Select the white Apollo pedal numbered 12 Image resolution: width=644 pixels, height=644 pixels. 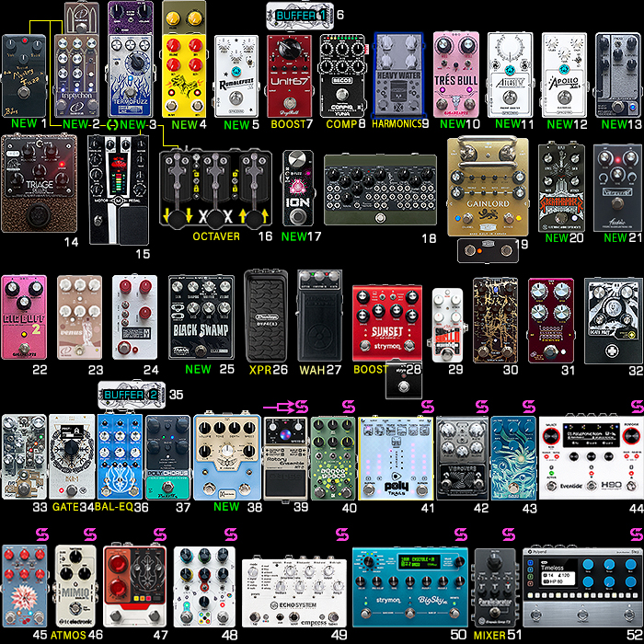564,75
